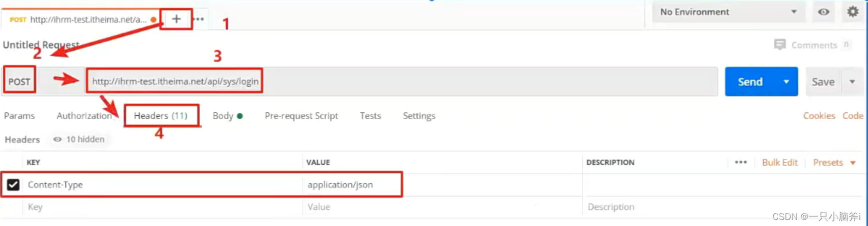Open a new request tab with plus icon
The image size is (868, 226).
click(x=176, y=19)
